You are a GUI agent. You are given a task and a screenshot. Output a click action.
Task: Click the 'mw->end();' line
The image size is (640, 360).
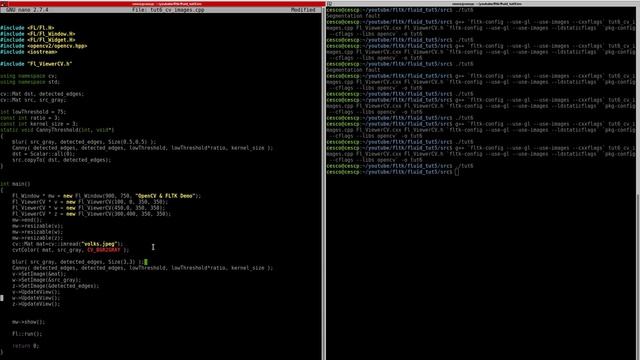pos(27,220)
